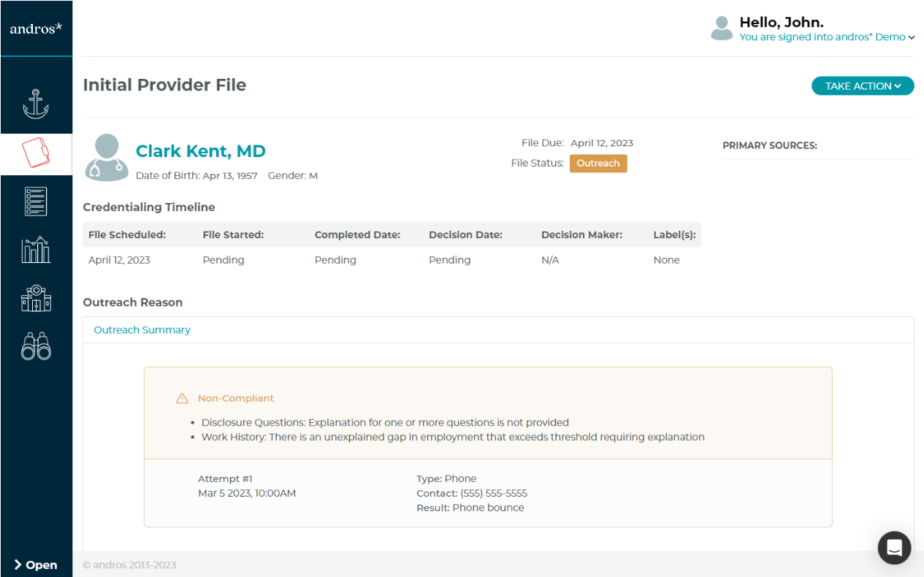Expand the sidebar with Open
This screenshot has height=577, width=924.
click(36, 565)
